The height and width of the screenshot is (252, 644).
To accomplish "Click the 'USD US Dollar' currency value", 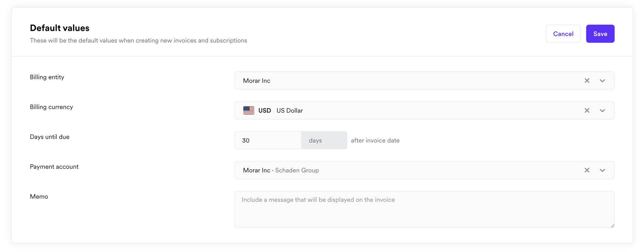I will [289, 110].
